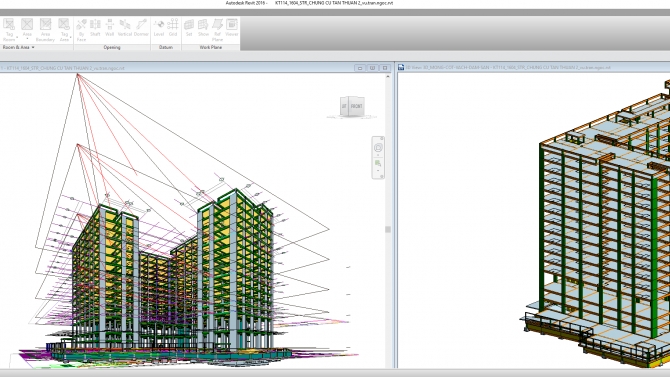Image resolution: width=670 pixels, height=377 pixels.
Task: Open the Area tool dropdown arrow
Action: click(27, 38)
